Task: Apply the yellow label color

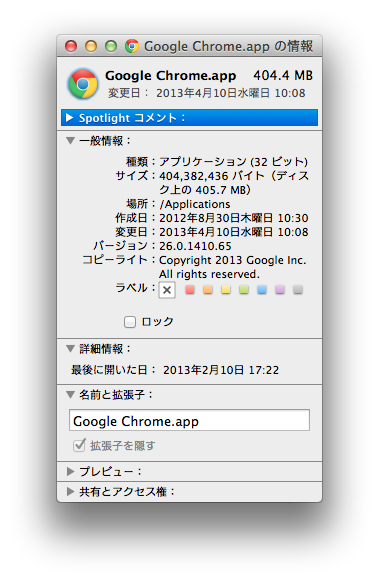Action: tap(226, 289)
